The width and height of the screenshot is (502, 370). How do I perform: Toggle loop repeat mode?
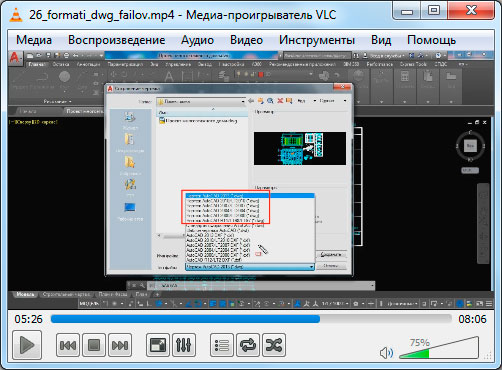(x=248, y=345)
